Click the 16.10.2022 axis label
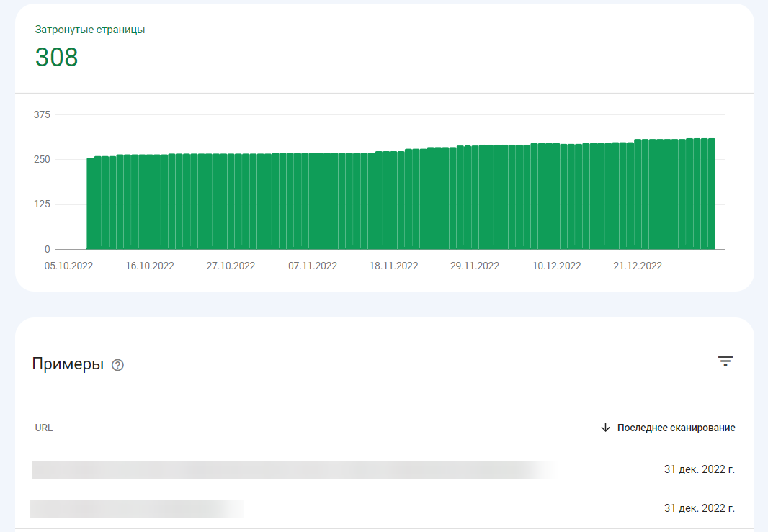The height and width of the screenshot is (532, 768). tap(150, 266)
